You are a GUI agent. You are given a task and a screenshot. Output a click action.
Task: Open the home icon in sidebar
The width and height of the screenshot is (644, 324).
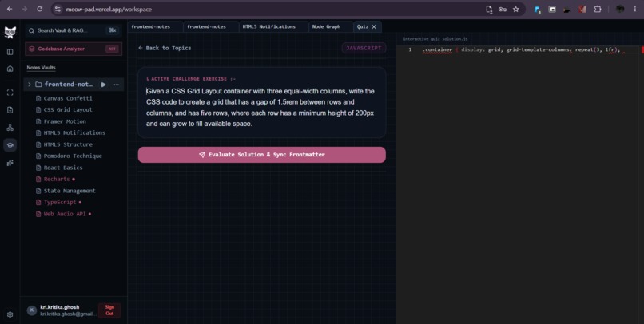tap(10, 69)
